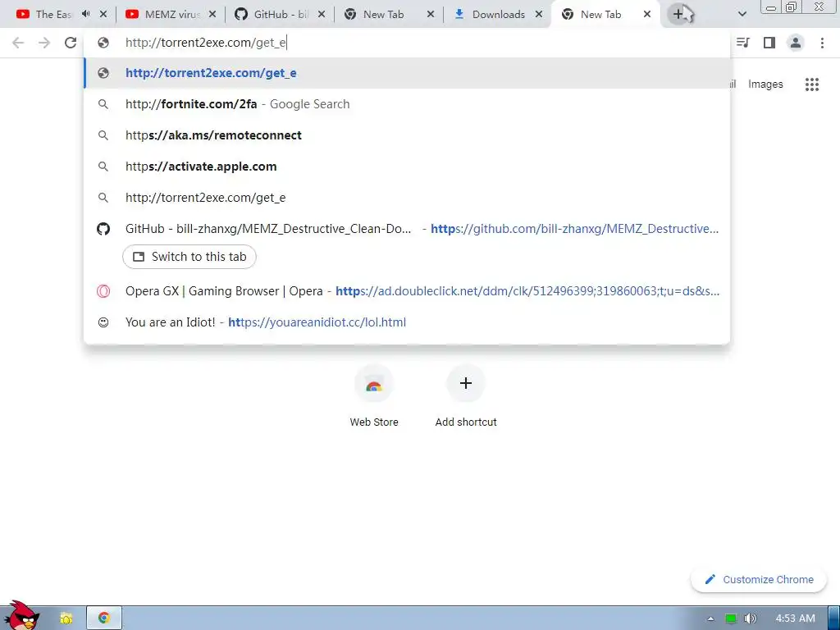Reload the page with refresh icon

(x=71, y=43)
